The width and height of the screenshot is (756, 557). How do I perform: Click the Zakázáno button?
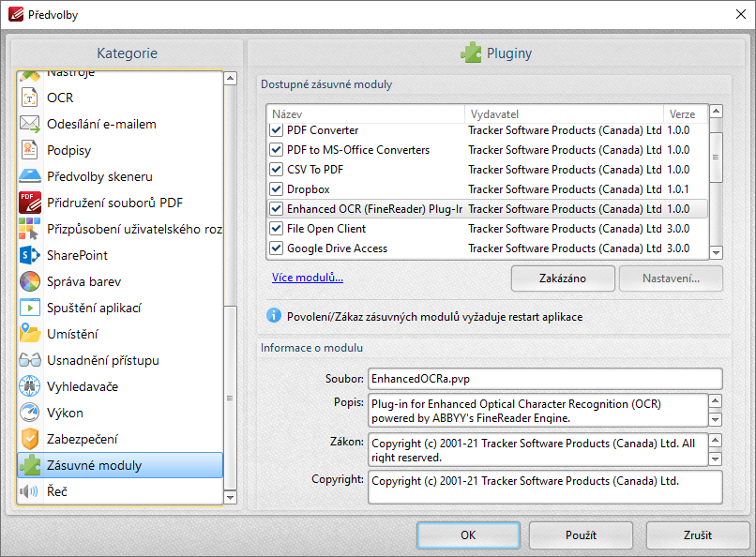point(563,278)
